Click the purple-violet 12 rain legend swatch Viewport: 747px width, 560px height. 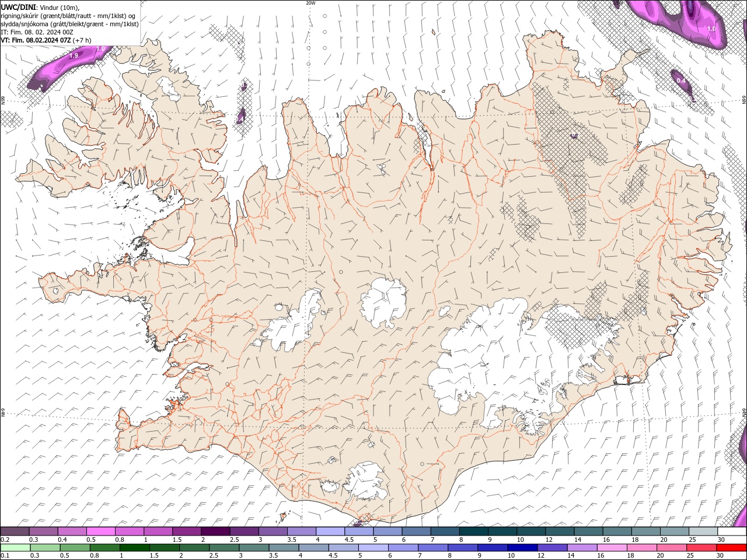[x=552, y=548]
